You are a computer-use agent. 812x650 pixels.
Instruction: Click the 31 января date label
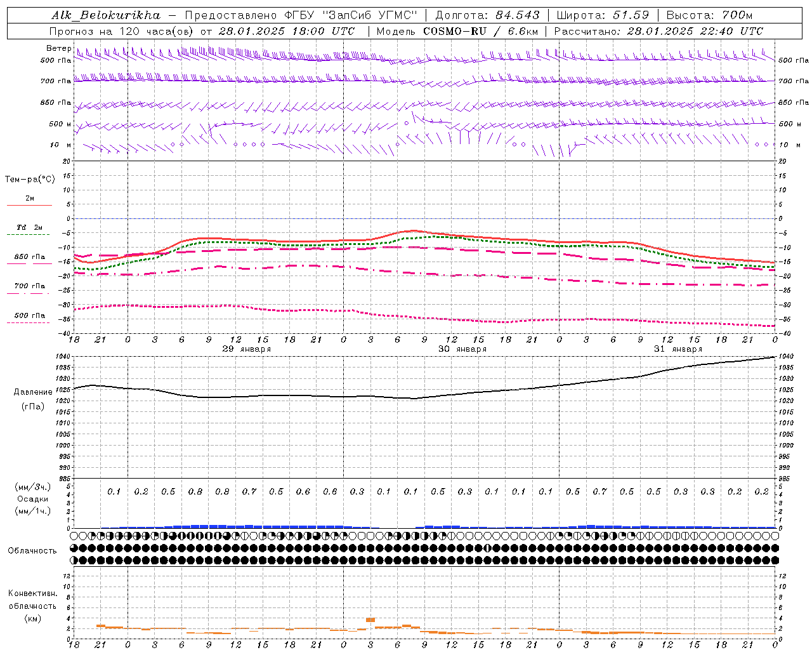678,349
